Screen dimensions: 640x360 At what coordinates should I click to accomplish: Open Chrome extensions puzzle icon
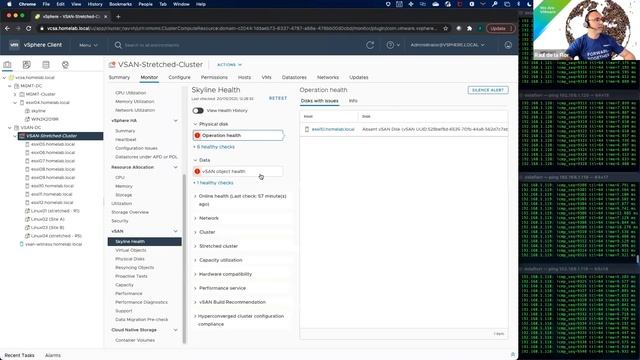pyautogui.click(x=469, y=29)
